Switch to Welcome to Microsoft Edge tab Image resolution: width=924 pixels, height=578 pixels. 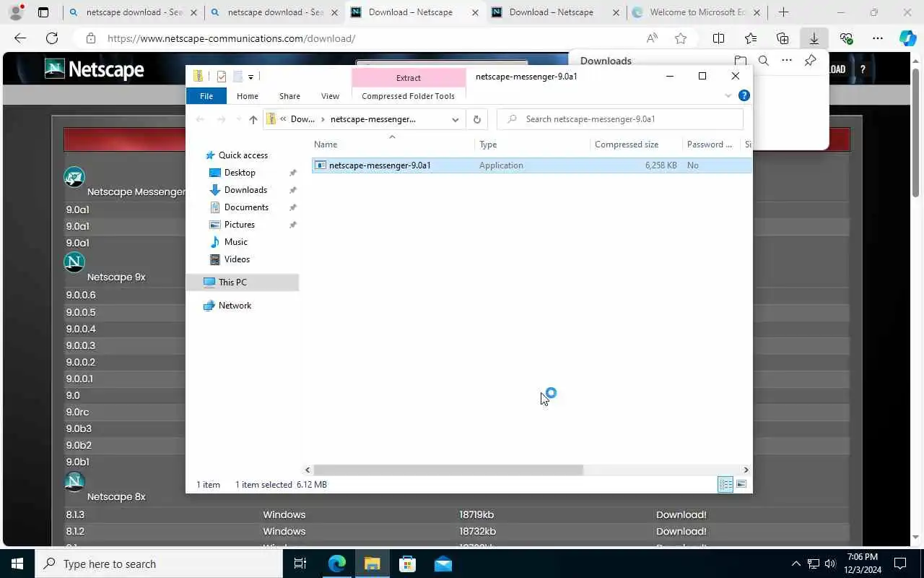click(697, 12)
